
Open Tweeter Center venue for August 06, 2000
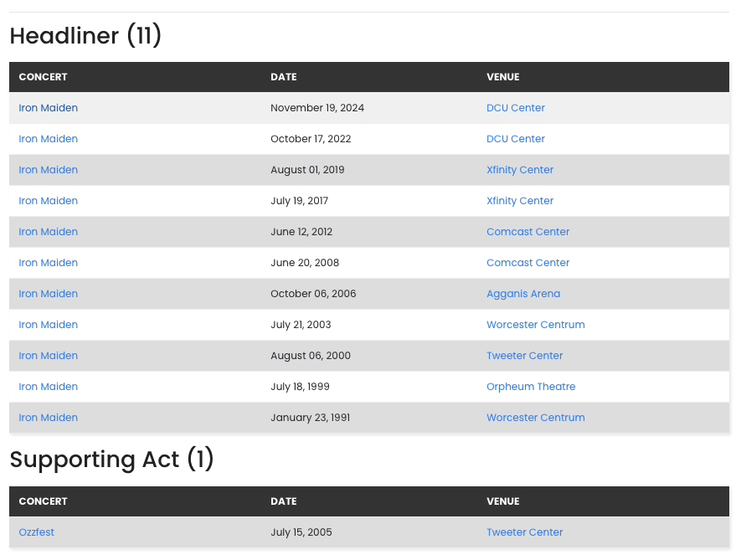point(524,356)
